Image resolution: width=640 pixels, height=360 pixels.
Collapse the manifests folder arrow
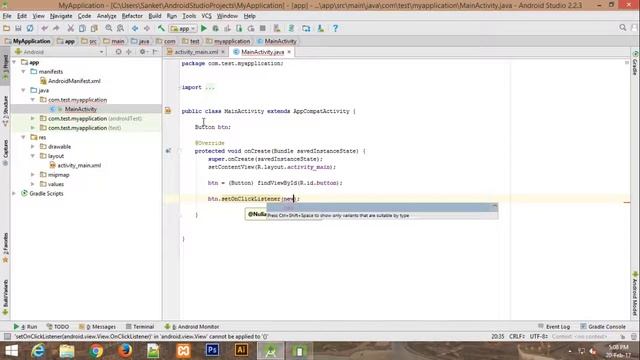click(x=24, y=71)
